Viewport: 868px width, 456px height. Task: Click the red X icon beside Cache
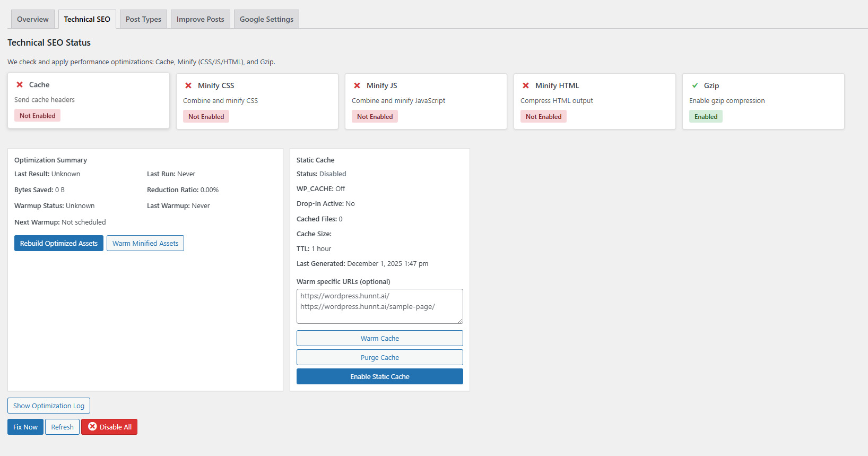(x=20, y=84)
